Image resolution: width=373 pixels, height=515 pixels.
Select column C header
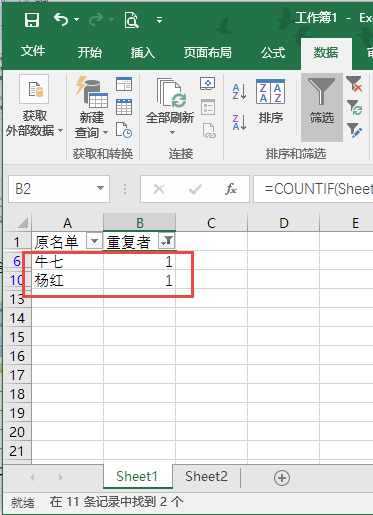[x=211, y=223]
